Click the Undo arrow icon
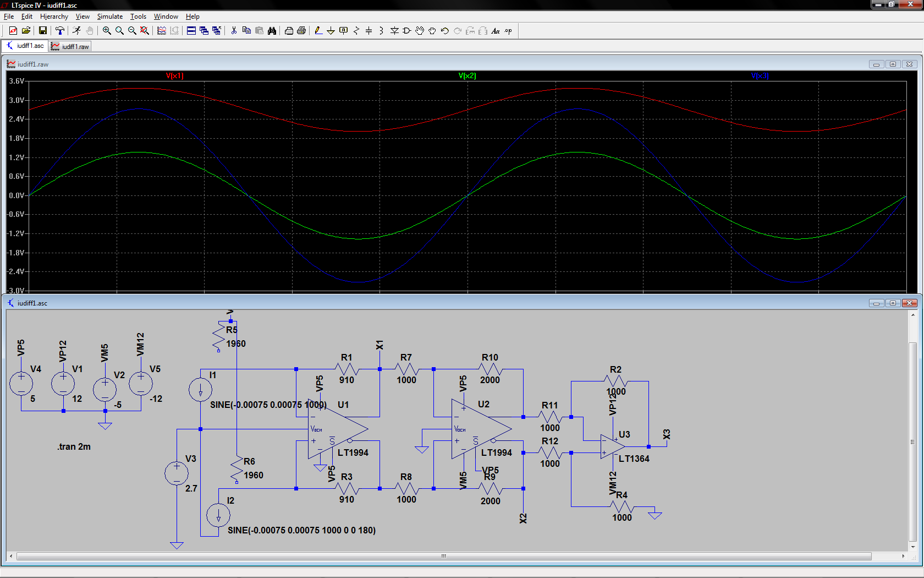Image resolution: width=924 pixels, height=578 pixels. (445, 31)
